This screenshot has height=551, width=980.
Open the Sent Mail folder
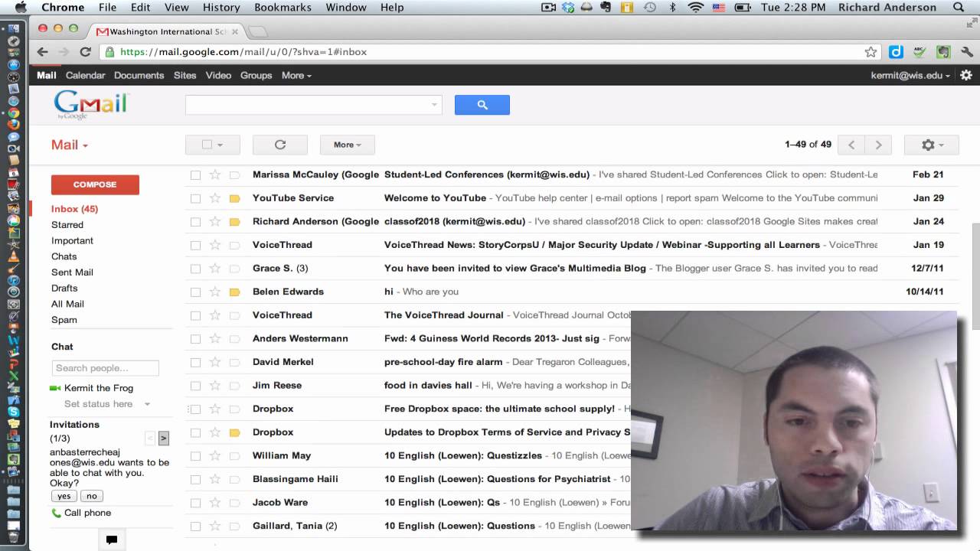click(72, 272)
